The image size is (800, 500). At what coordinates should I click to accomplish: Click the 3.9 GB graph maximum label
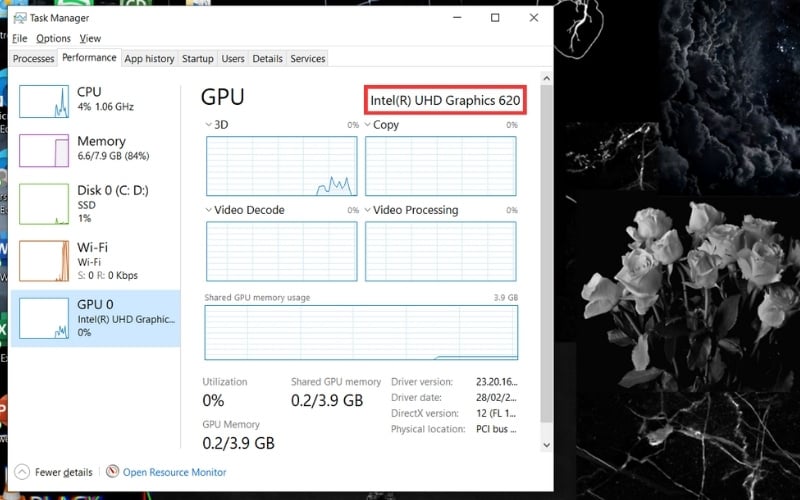click(x=506, y=297)
